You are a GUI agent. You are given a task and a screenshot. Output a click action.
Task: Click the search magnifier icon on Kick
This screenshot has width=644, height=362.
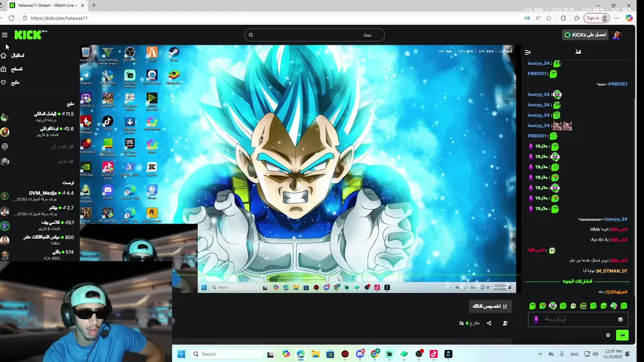(251, 35)
